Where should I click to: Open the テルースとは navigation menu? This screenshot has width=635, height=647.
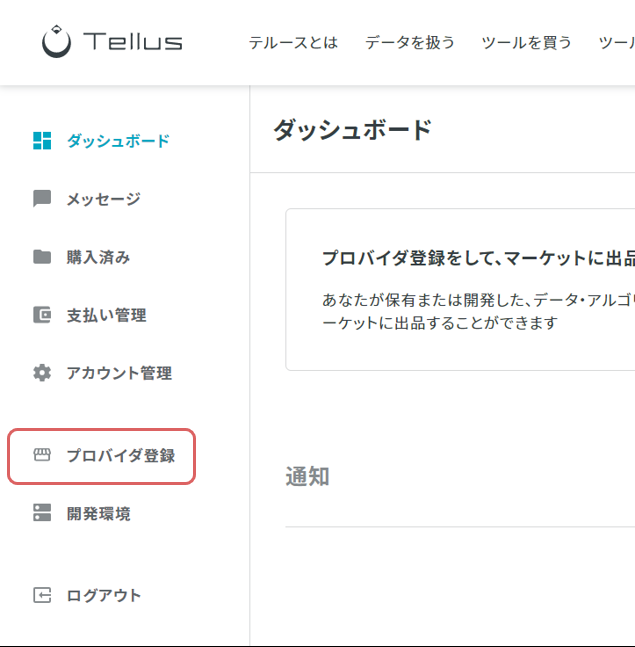pos(293,43)
